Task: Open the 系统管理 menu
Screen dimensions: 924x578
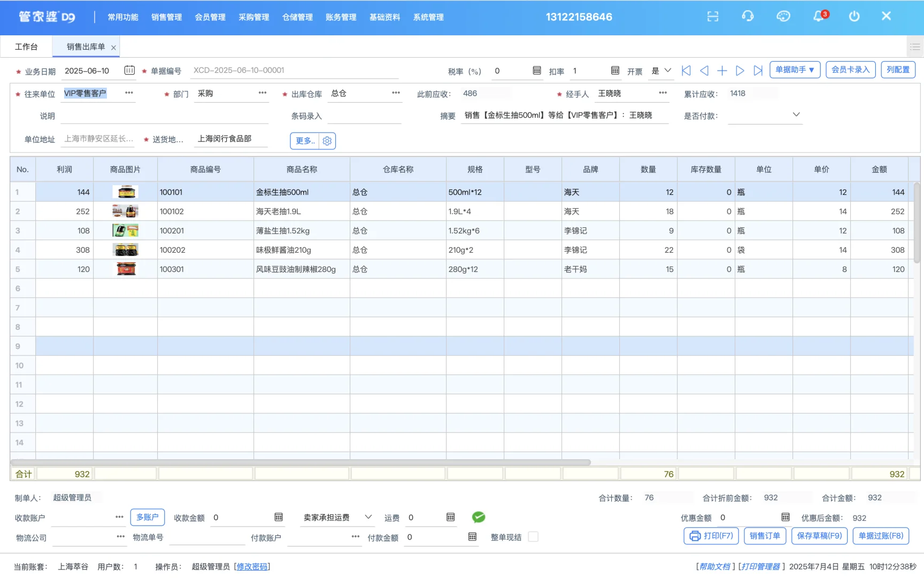Action: [x=428, y=17]
